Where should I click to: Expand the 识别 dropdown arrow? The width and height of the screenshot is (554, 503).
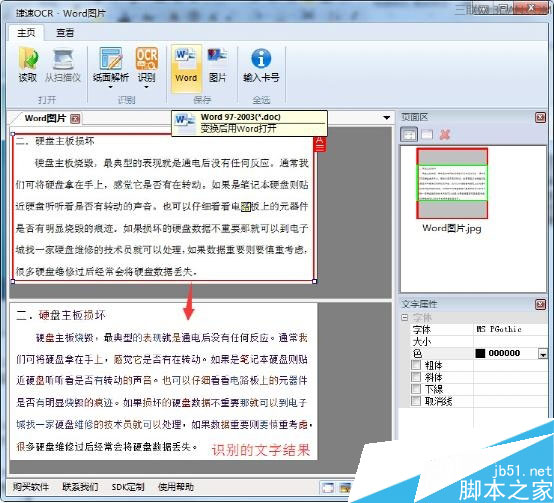(x=146, y=87)
